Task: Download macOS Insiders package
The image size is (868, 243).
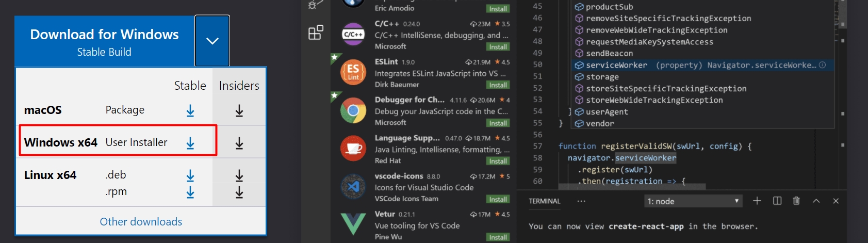Action: [239, 110]
